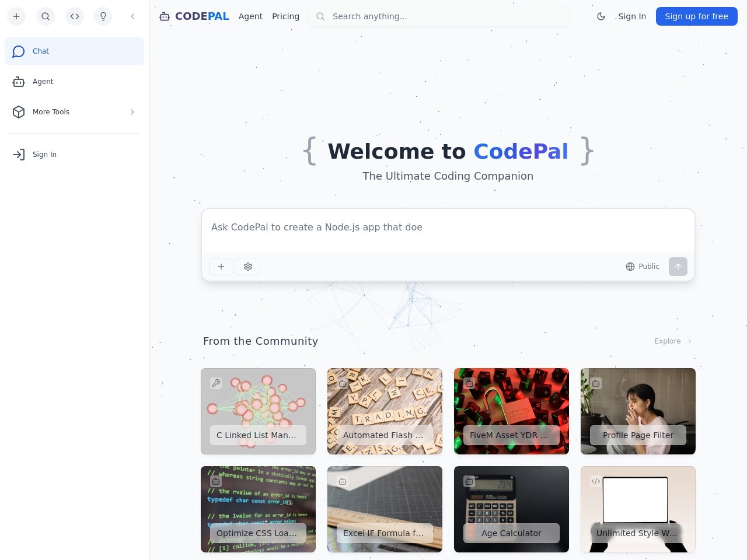Click the CodePal robot logo in the header
The width and height of the screenshot is (747, 560).
(165, 16)
